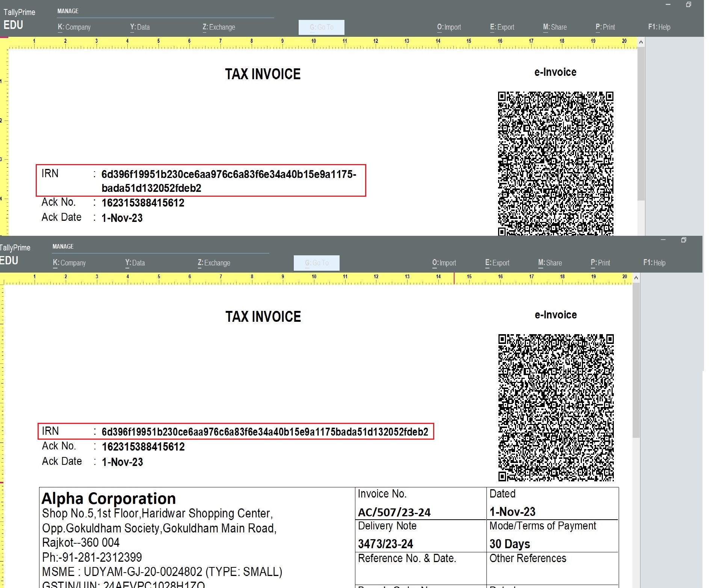Click the Ack No. value 162315388415612
The height and width of the screenshot is (588, 728).
coord(143,446)
